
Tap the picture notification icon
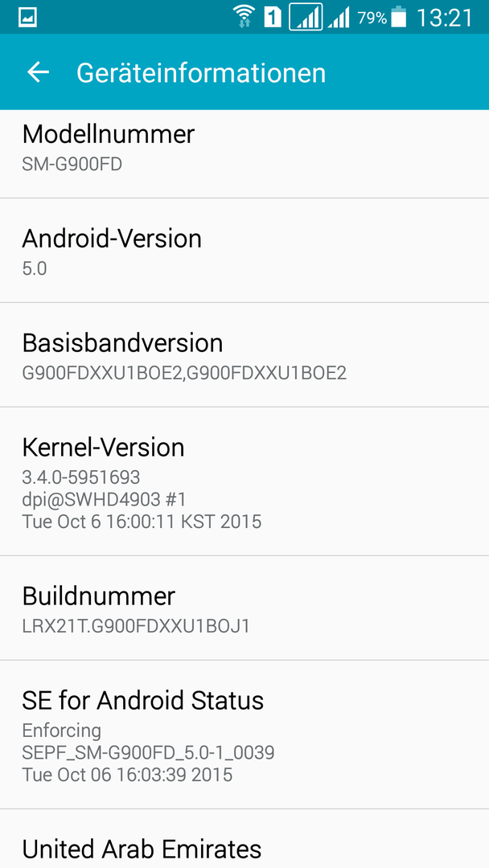click(x=27, y=18)
